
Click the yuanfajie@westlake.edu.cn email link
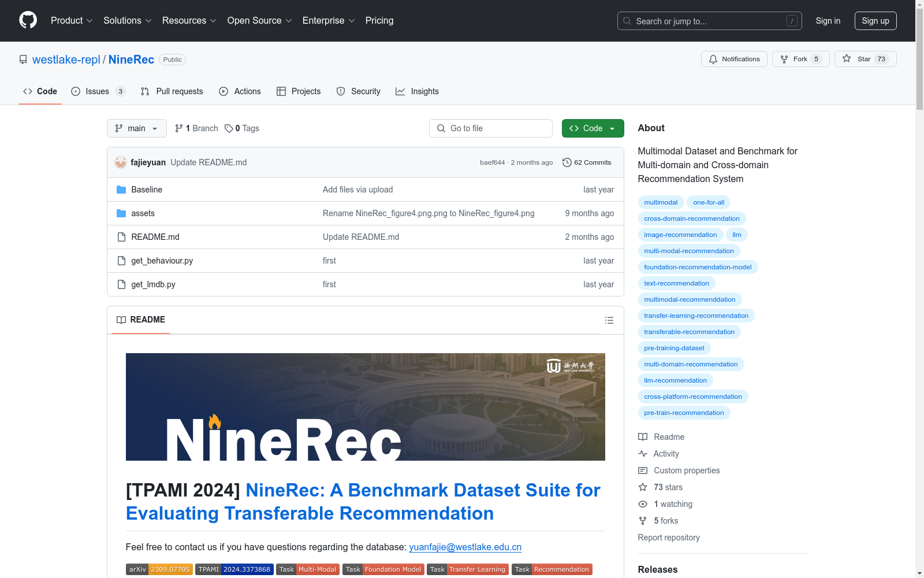tap(465, 547)
